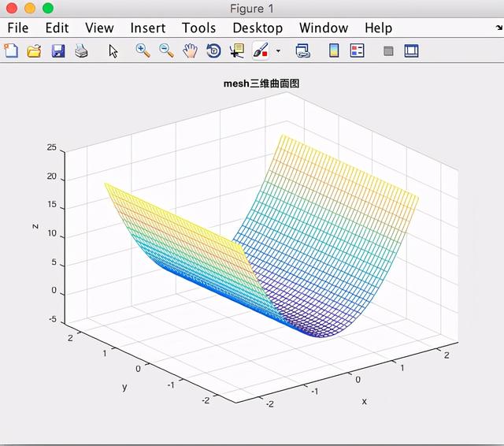Click the Hide Plot Tools icon

tap(388, 50)
